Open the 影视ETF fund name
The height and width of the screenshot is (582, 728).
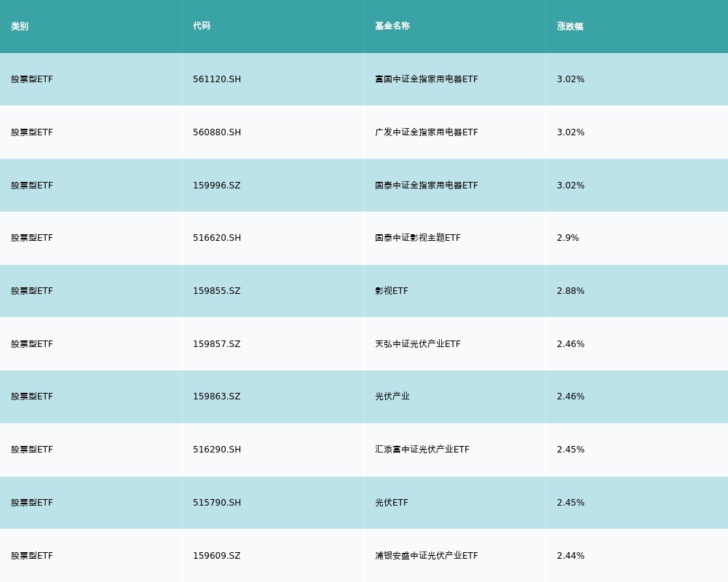coord(392,291)
